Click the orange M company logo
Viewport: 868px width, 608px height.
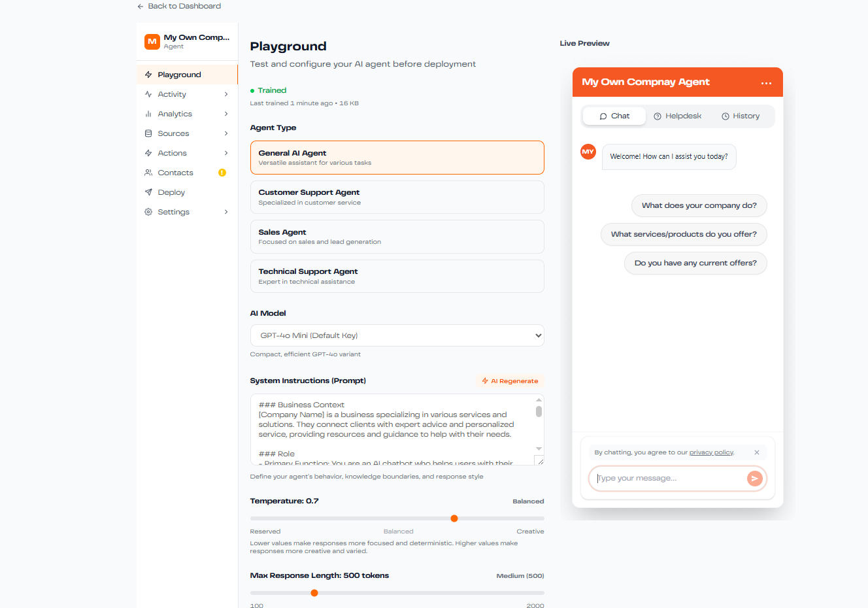pyautogui.click(x=152, y=41)
